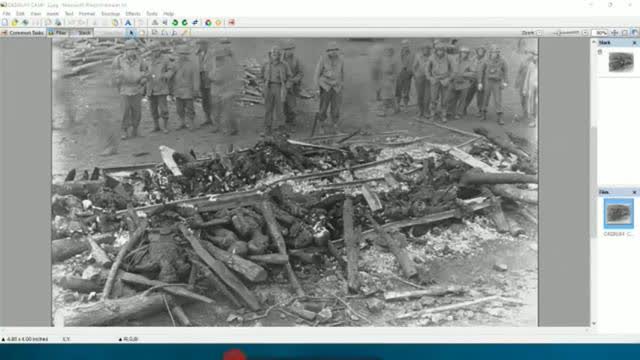Click the pan and zoom crosshair icon
This screenshot has height=360, width=640.
click(615, 33)
